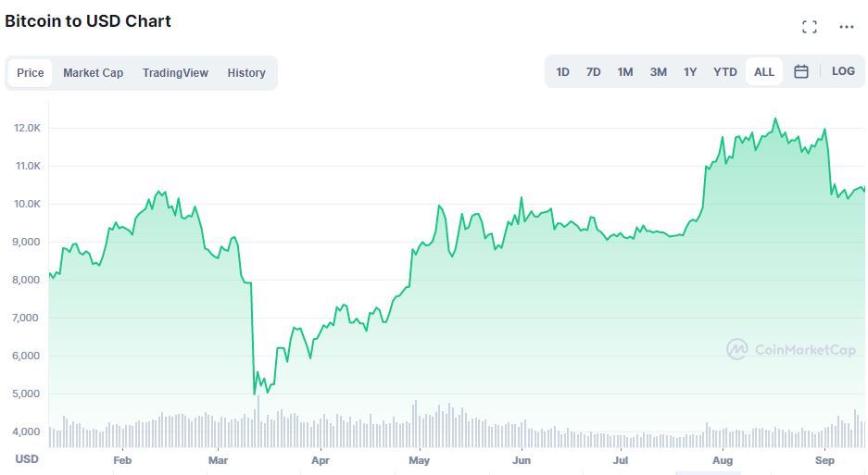Switch to the Market Cap tab
Image resolution: width=868 pixels, height=475 pixels.
tap(93, 73)
